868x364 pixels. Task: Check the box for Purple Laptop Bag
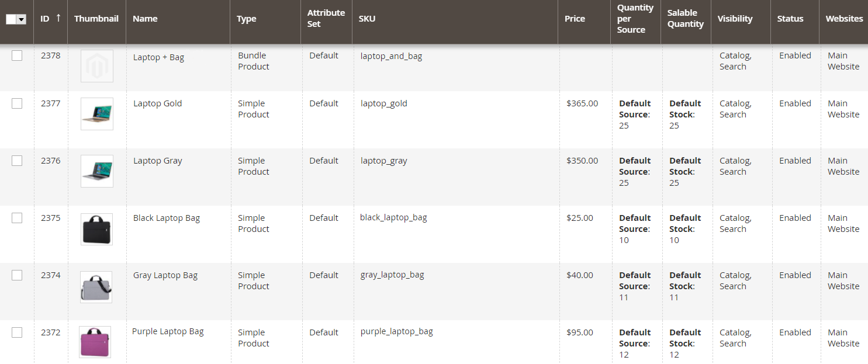coord(17,332)
